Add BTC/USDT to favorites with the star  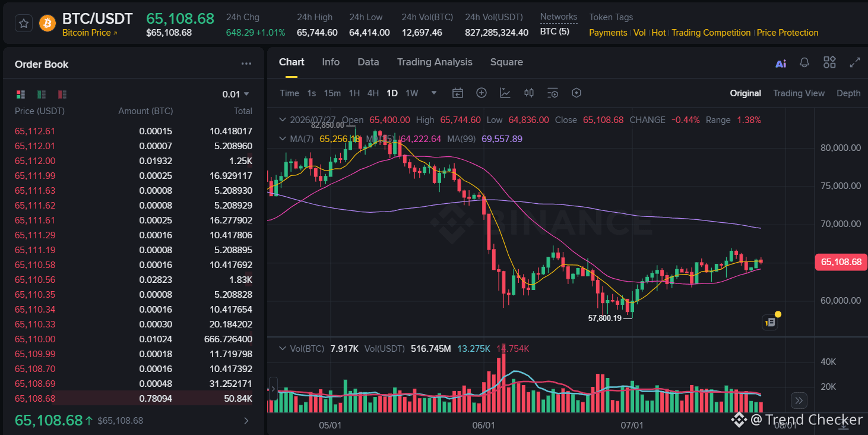click(24, 23)
